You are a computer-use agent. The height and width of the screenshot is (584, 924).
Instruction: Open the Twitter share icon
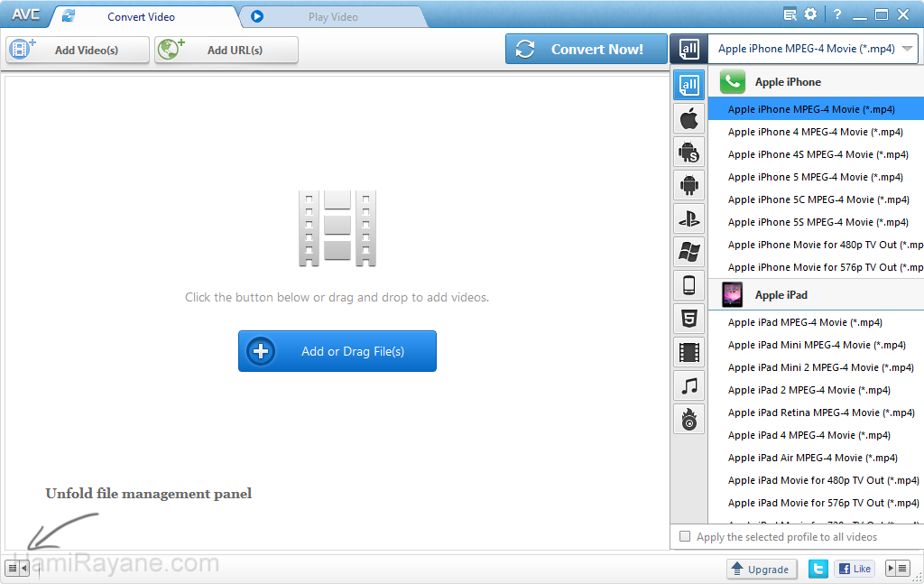point(818,569)
